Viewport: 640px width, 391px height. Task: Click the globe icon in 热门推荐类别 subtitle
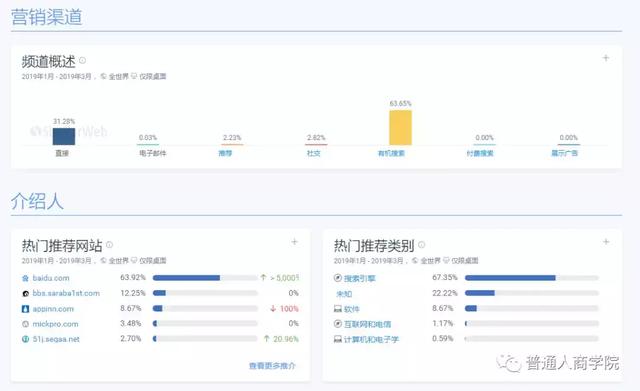click(415, 260)
